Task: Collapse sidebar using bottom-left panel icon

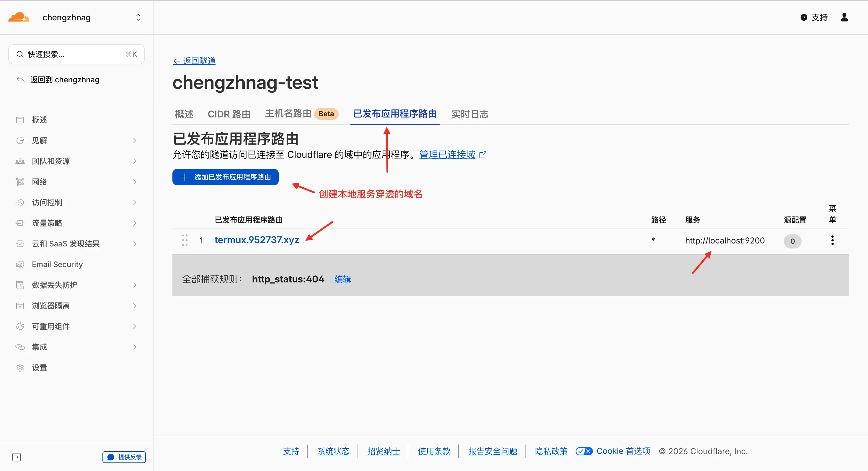Action: pos(17,457)
